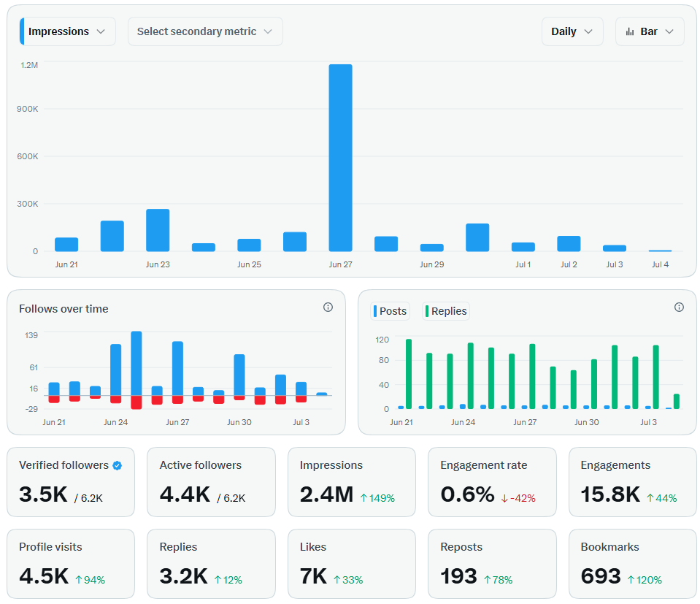This screenshot has width=700, height=604.
Task: Click the Jun 27 blue follows bar
Action: click(177, 369)
